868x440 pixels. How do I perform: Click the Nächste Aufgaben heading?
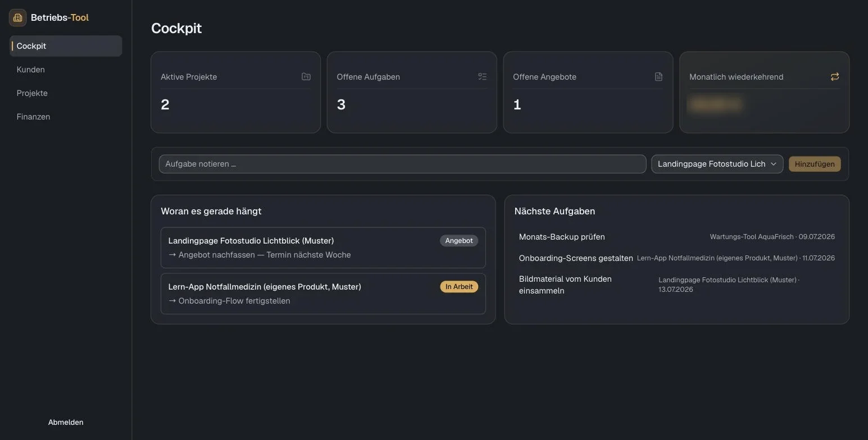click(555, 211)
